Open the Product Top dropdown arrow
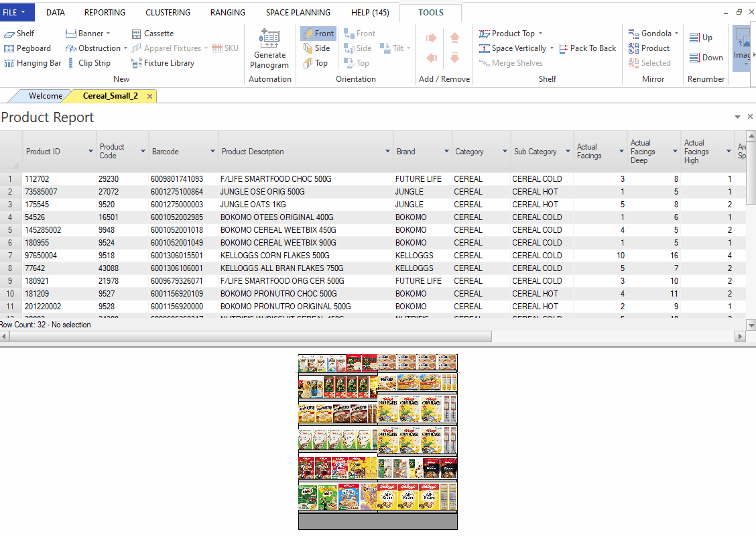Image resolution: width=756 pixels, height=536 pixels. pos(540,34)
